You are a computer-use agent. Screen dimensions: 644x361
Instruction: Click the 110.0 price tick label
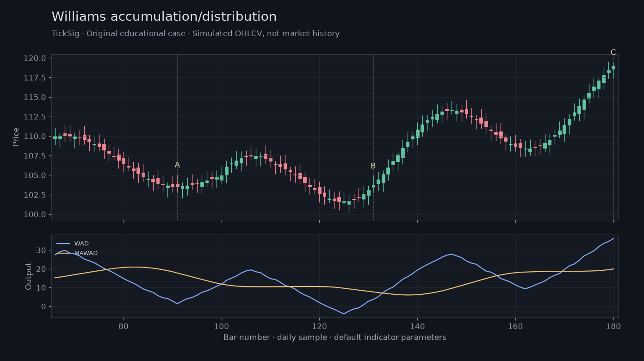(x=35, y=137)
